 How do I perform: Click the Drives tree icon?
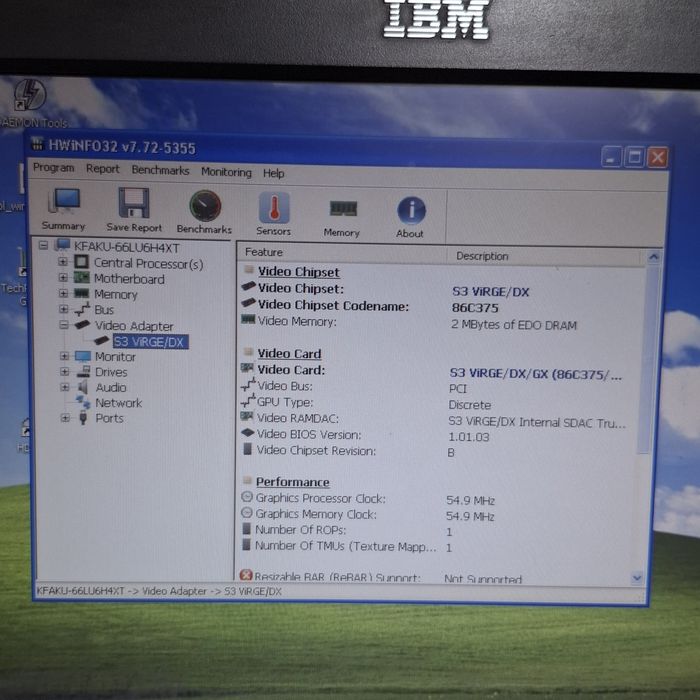pyautogui.click(x=83, y=371)
